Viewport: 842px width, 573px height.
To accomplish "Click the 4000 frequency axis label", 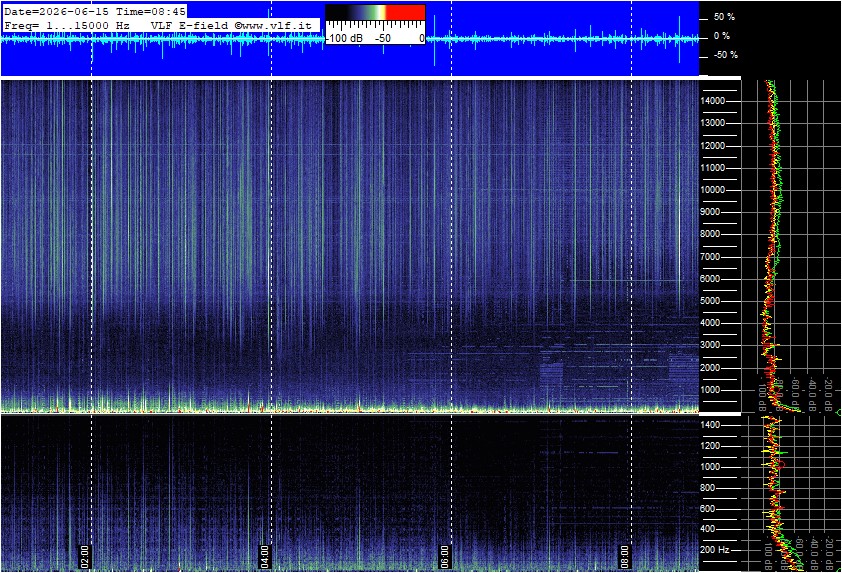I will 710,323.
